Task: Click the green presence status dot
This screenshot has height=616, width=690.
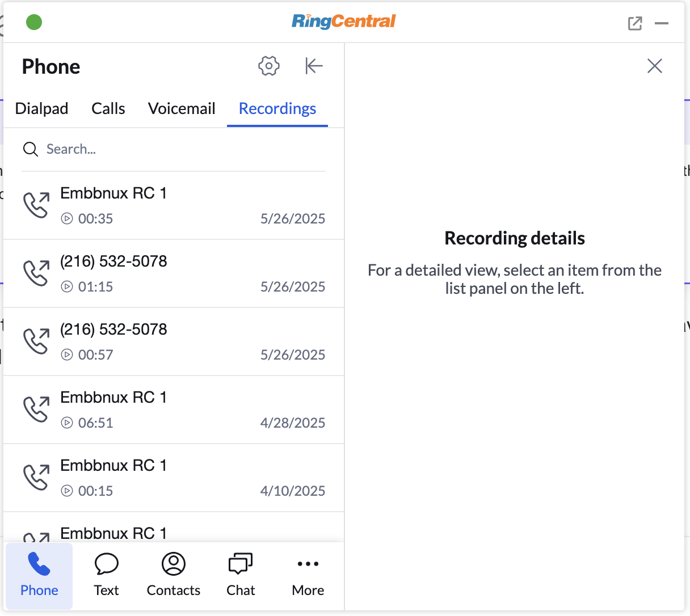Action: (34, 22)
